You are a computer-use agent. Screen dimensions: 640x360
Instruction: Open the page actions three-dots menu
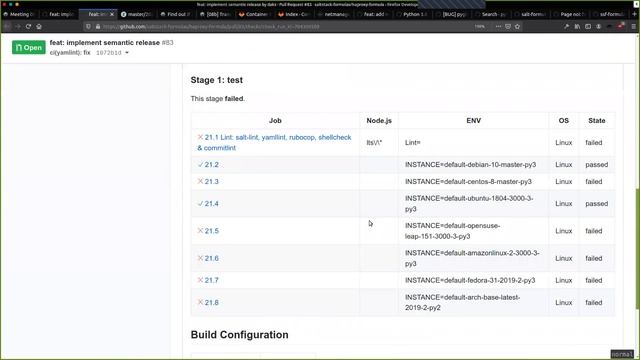[498, 27]
